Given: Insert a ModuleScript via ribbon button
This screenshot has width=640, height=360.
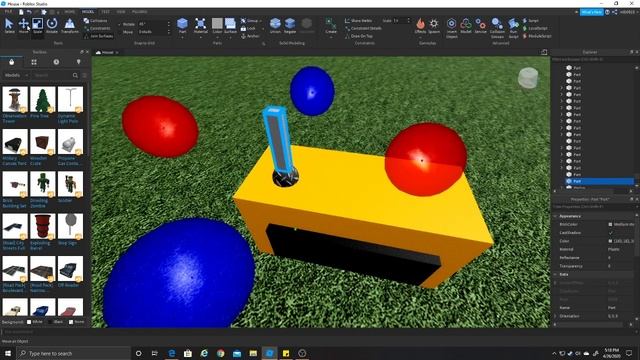Looking at the screenshot, I should 537,36.
